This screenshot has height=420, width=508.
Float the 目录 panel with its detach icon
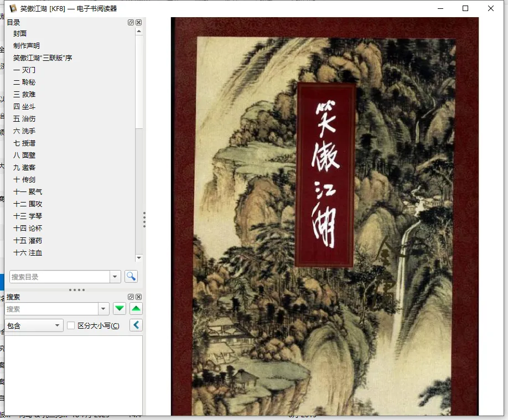pyautogui.click(x=131, y=22)
